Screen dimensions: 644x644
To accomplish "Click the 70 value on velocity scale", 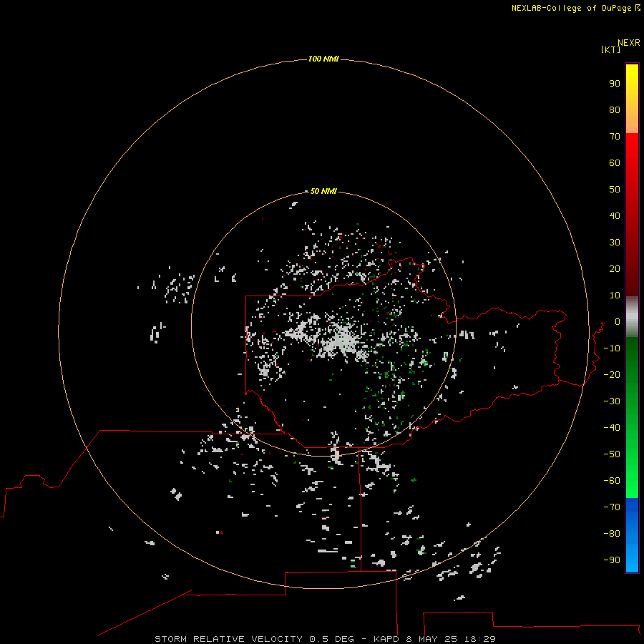I will [615, 137].
